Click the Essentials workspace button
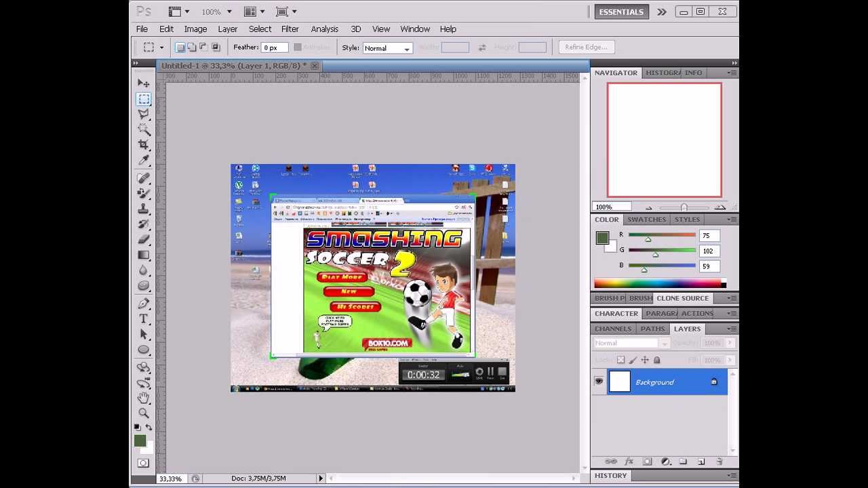This screenshot has height=488, width=868. tap(620, 12)
